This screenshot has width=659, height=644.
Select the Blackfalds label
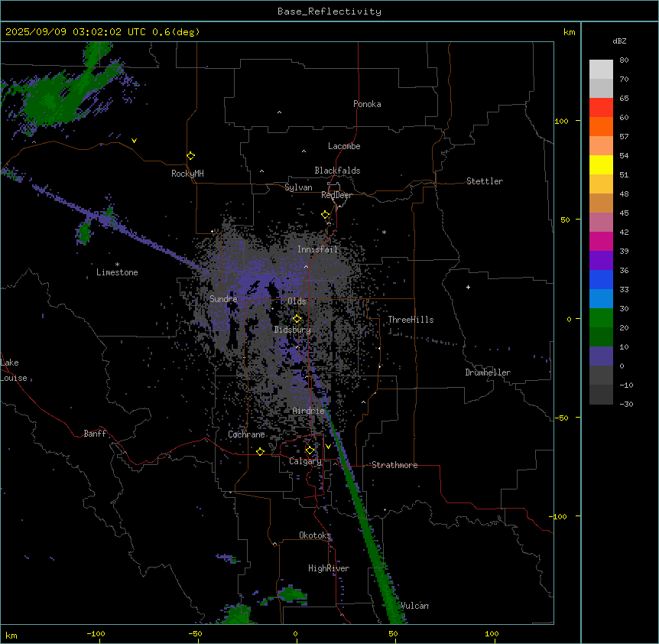[x=337, y=171]
